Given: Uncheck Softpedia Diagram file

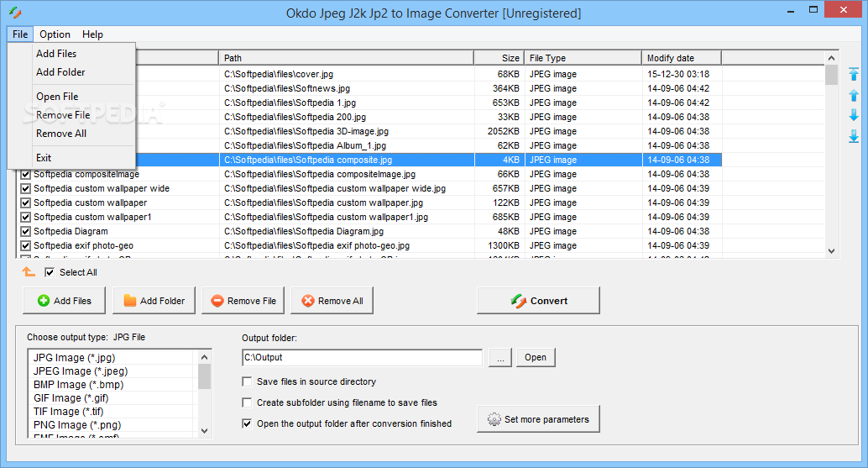Looking at the screenshot, I should tap(25, 232).
